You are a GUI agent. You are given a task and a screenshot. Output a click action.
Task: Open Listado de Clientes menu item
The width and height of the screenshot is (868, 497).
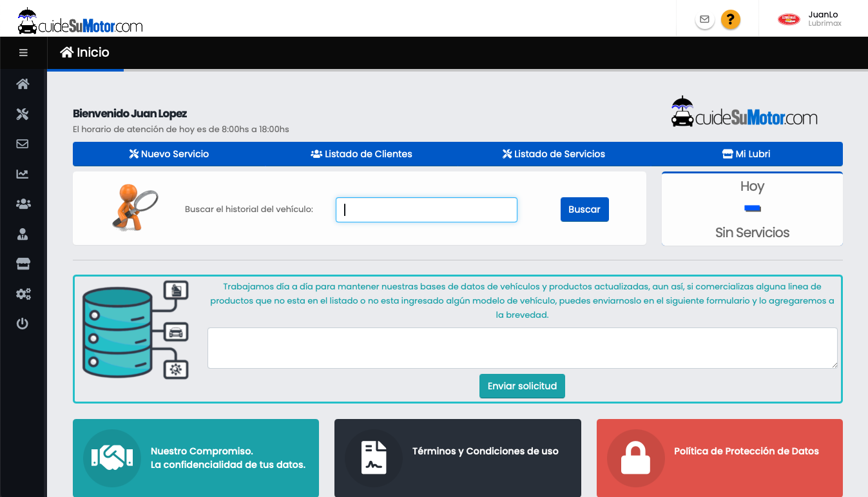coord(361,154)
